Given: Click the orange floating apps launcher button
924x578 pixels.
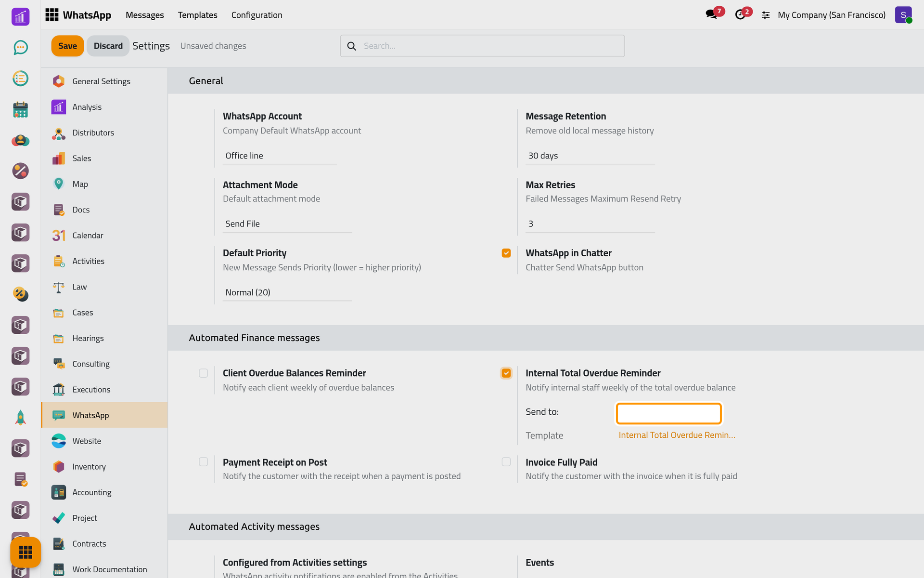Looking at the screenshot, I should 26,552.
